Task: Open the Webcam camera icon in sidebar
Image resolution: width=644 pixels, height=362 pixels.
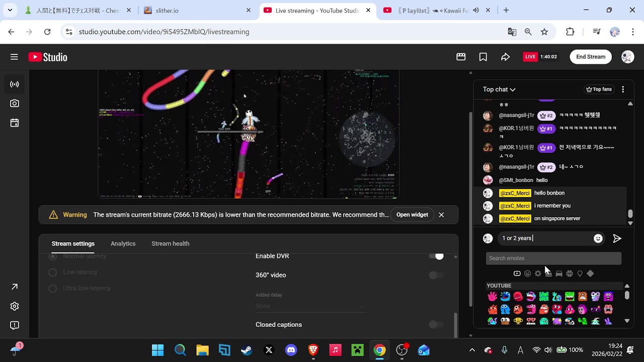Action: click(15, 103)
